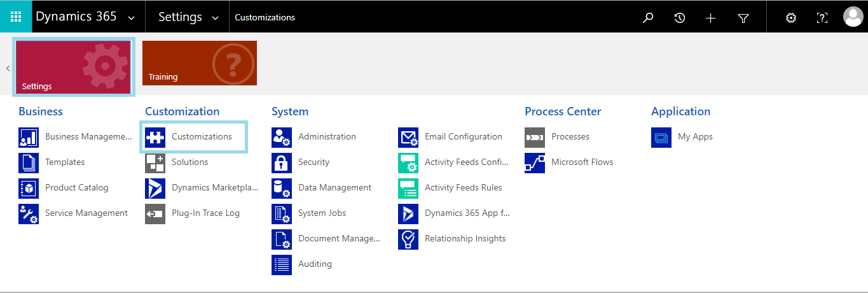Go to Security settings
Screen dimensions: 868x293
pyautogui.click(x=313, y=162)
